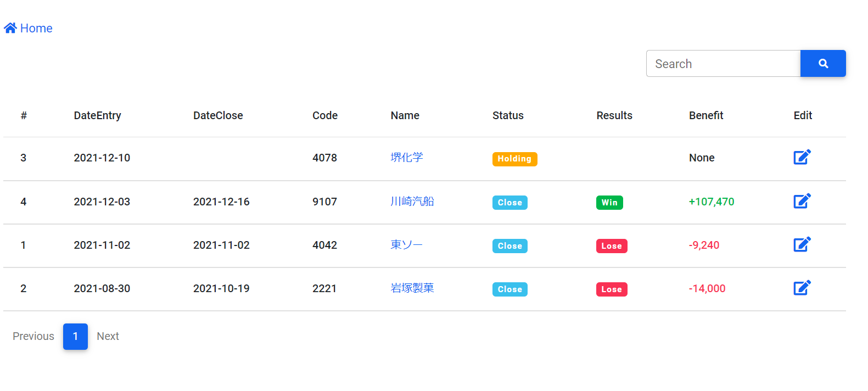Go to the Next page
The height and width of the screenshot is (391, 868).
pyautogui.click(x=108, y=336)
